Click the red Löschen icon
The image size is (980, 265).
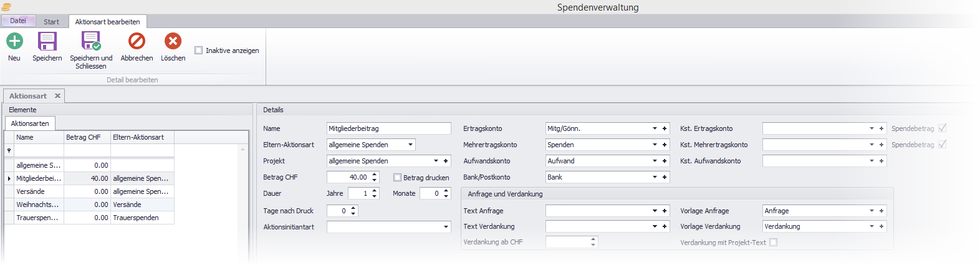(x=173, y=42)
